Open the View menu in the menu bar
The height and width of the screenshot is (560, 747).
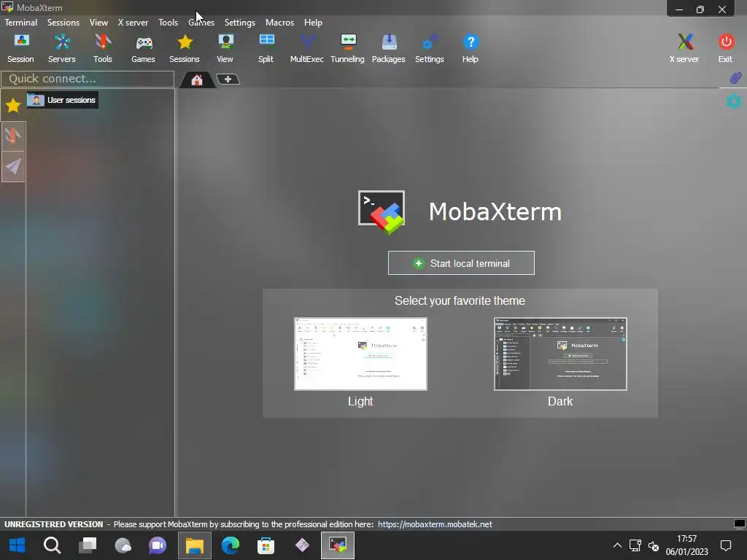pos(98,23)
